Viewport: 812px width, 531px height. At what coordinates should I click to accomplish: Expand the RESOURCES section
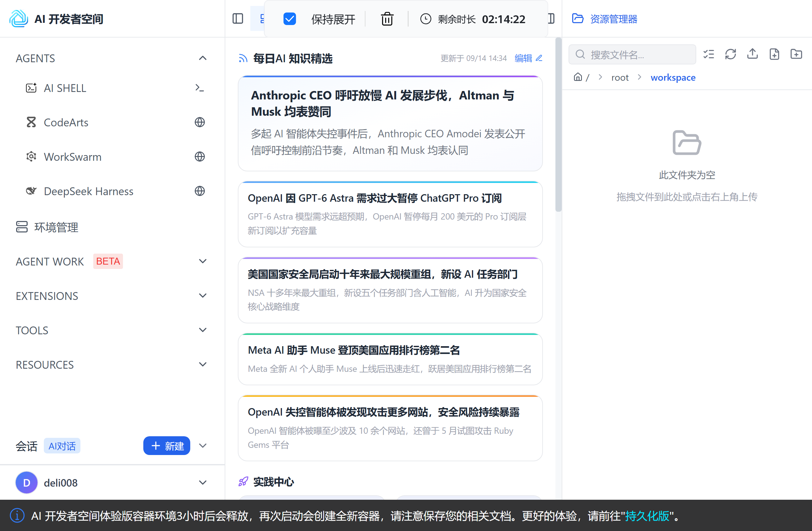202,365
